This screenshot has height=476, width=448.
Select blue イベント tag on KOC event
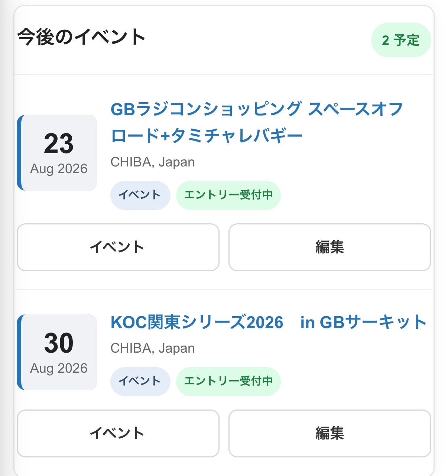coord(140,381)
